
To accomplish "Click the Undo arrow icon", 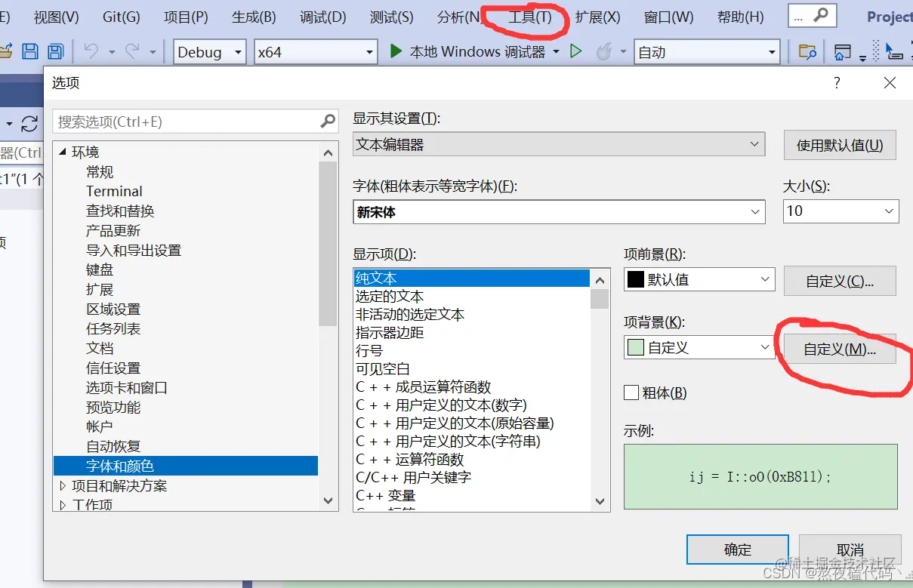I will click(91, 51).
